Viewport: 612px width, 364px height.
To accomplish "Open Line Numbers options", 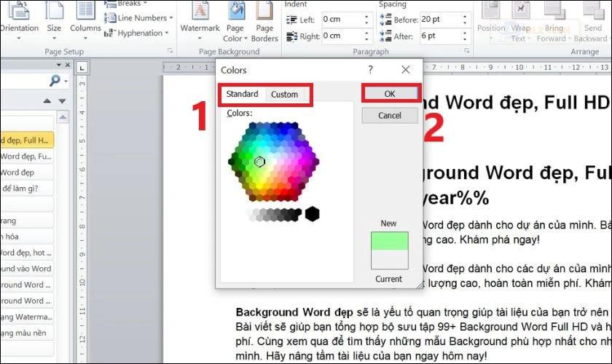I will 138,18.
